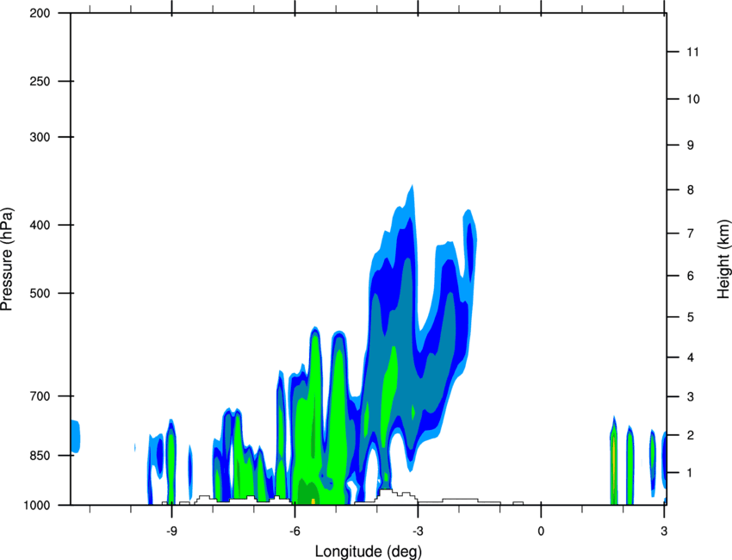Click the 400 pressure tick label
The image size is (732, 560).
click(x=40, y=225)
